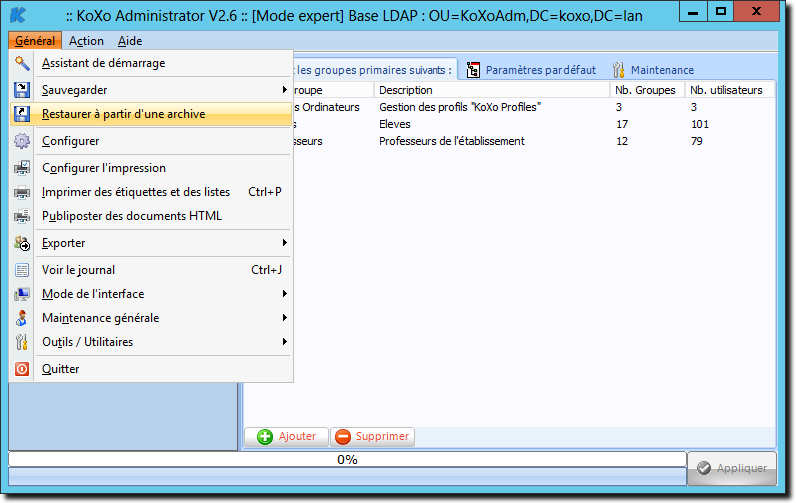Click the value 79 in Nb. utilisateurs
The height and width of the screenshot is (503, 796).
pos(696,141)
